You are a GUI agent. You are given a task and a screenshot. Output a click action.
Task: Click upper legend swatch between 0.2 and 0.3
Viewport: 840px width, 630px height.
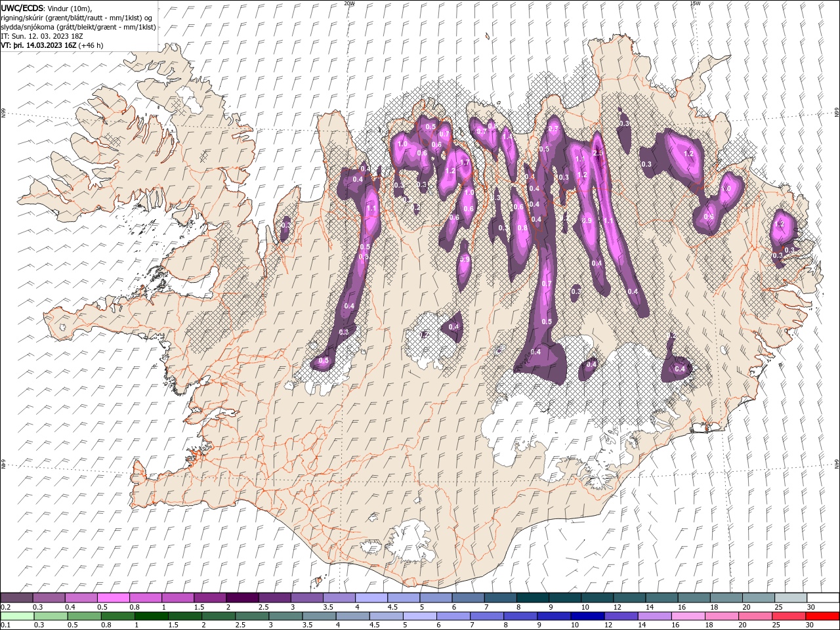[x=17, y=598]
